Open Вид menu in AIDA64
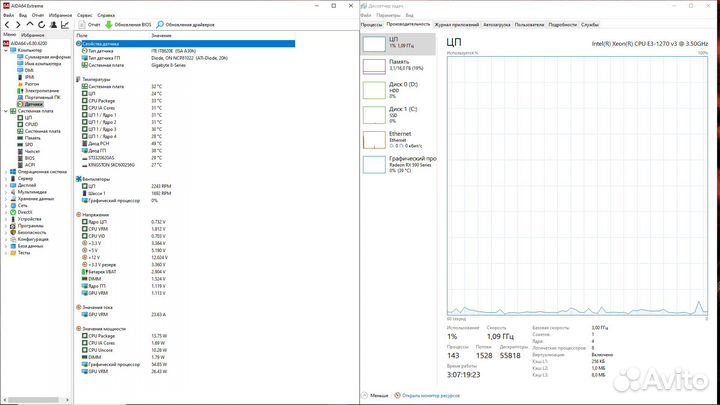 22,15
